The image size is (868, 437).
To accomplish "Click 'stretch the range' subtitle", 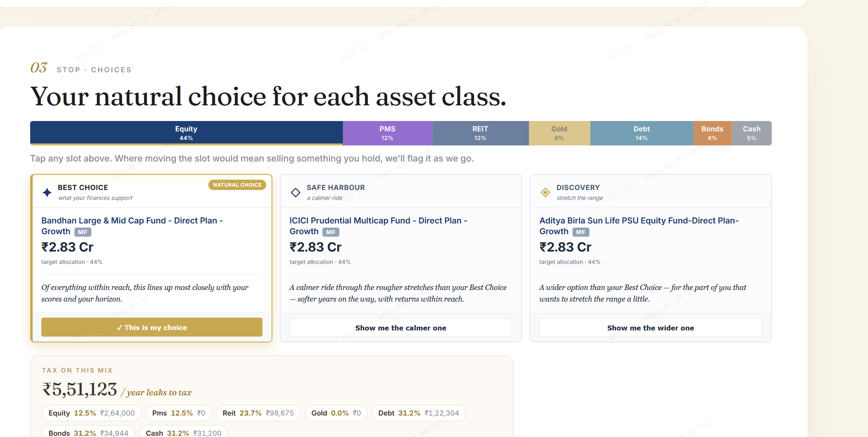I will 580,198.
